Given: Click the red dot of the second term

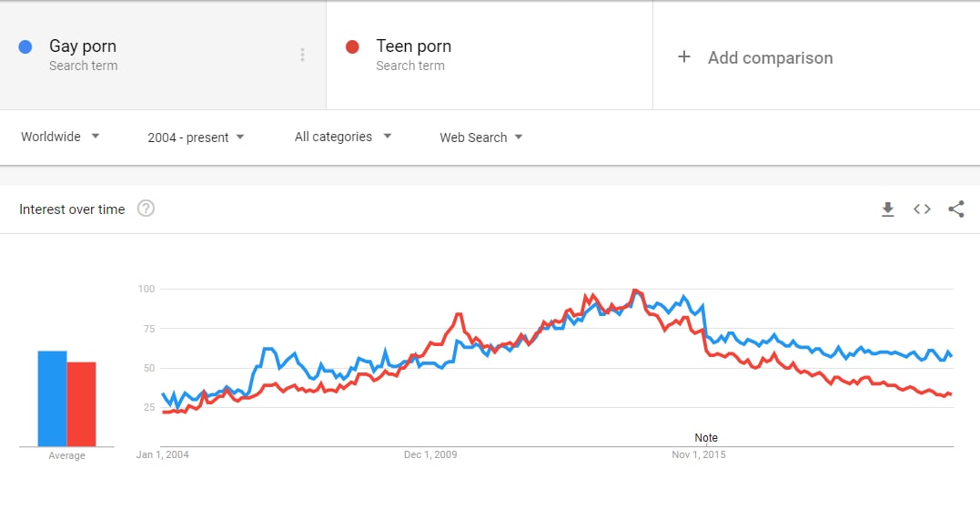Looking at the screenshot, I should 352,47.
